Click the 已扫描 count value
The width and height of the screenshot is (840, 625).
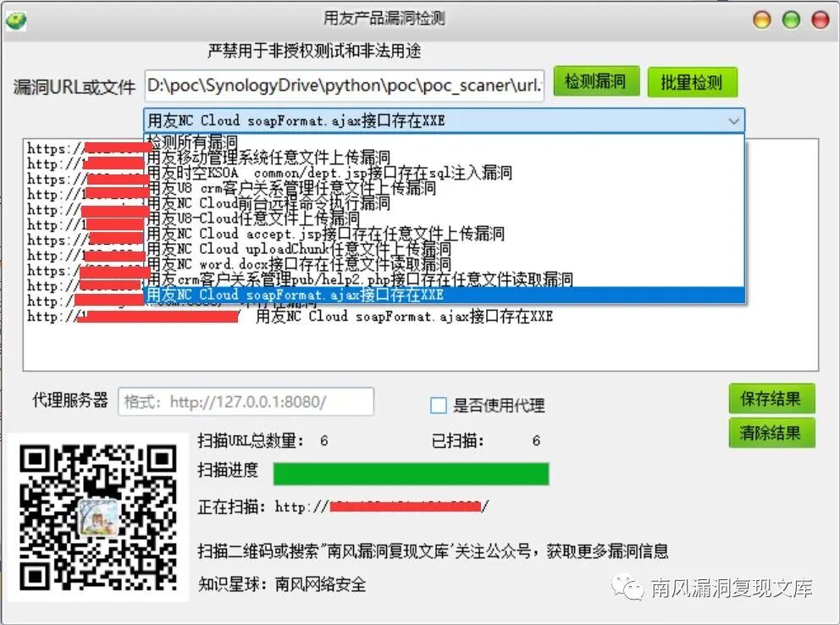536,440
